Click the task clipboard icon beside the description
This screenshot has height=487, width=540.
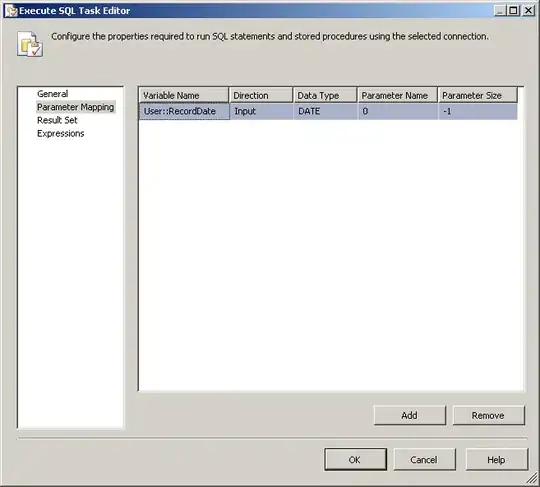30,44
